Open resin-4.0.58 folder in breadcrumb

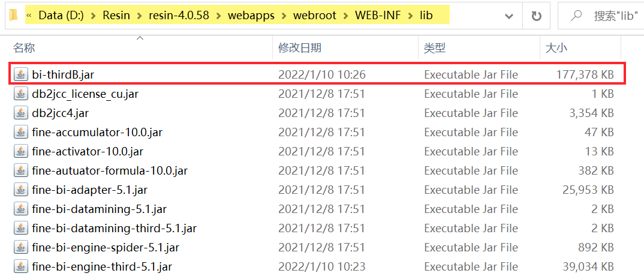point(179,15)
